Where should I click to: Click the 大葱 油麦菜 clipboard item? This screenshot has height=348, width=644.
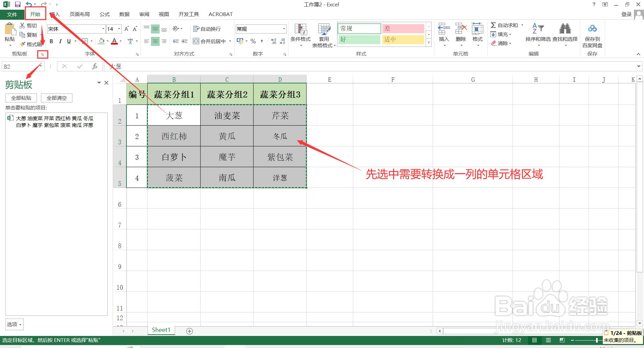pos(54,122)
